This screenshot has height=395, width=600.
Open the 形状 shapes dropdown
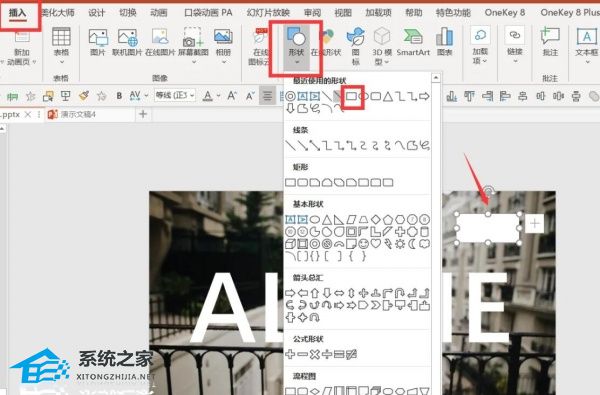296,47
